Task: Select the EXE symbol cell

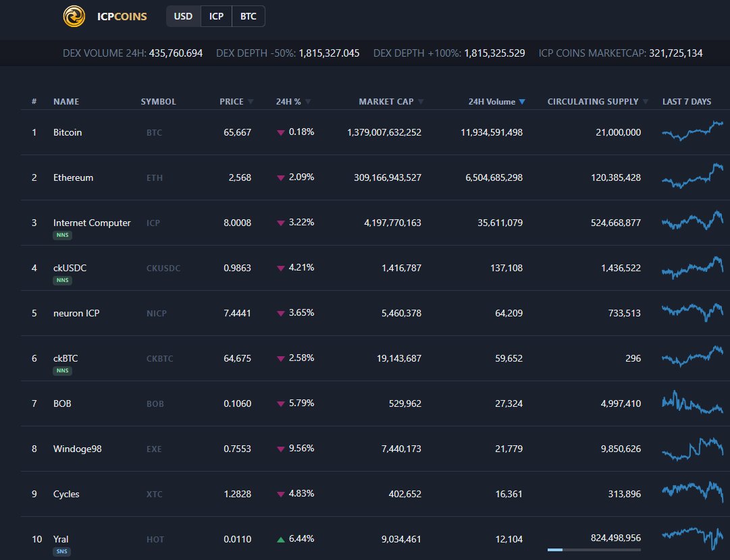Action: coord(154,449)
